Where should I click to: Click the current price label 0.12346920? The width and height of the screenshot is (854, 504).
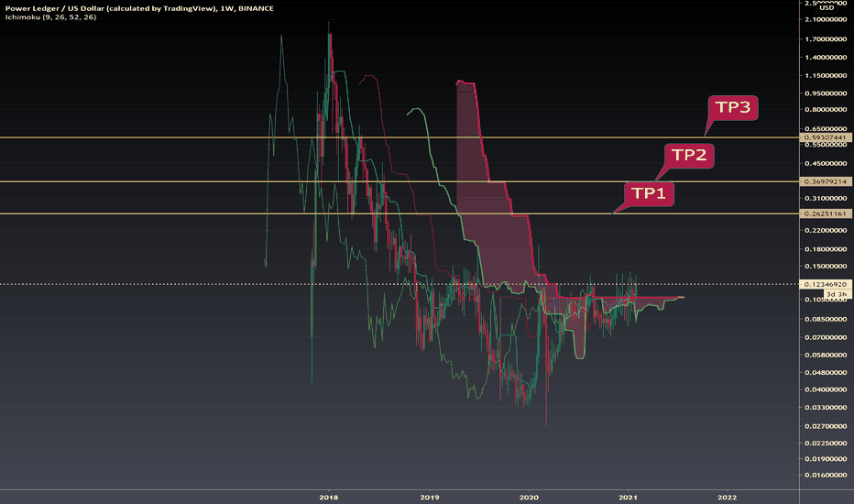825,284
